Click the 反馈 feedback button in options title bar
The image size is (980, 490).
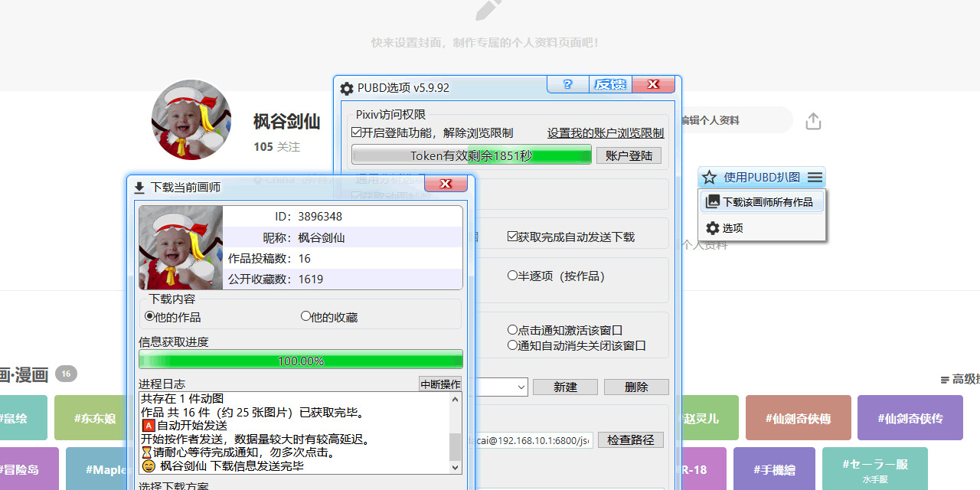[610, 84]
